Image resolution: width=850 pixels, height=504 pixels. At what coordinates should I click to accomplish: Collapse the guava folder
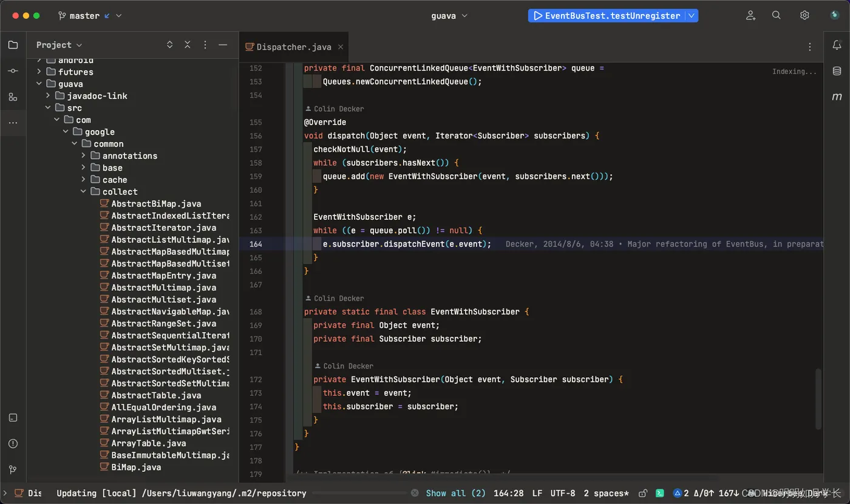[x=39, y=84]
